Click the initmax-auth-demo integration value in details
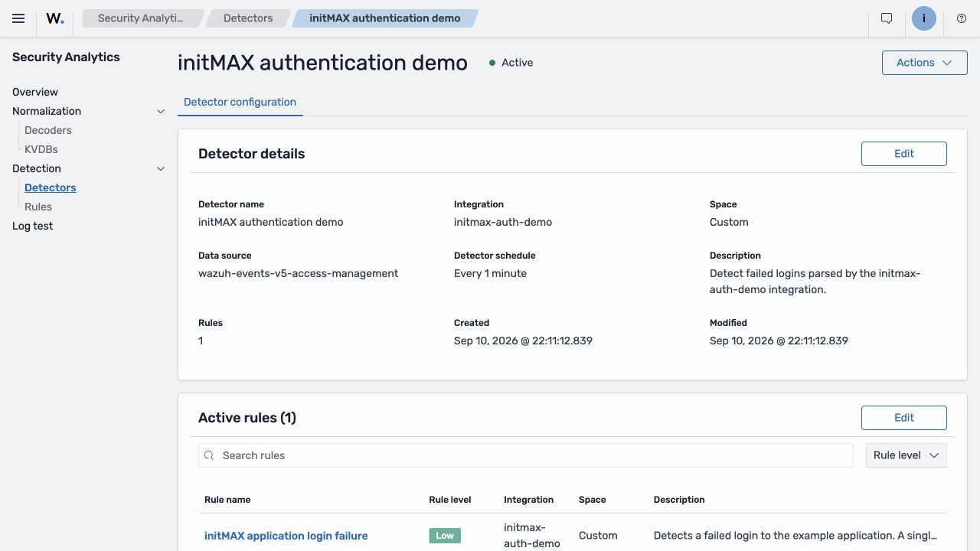Screen dimensions: 980x551 pos(503,222)
